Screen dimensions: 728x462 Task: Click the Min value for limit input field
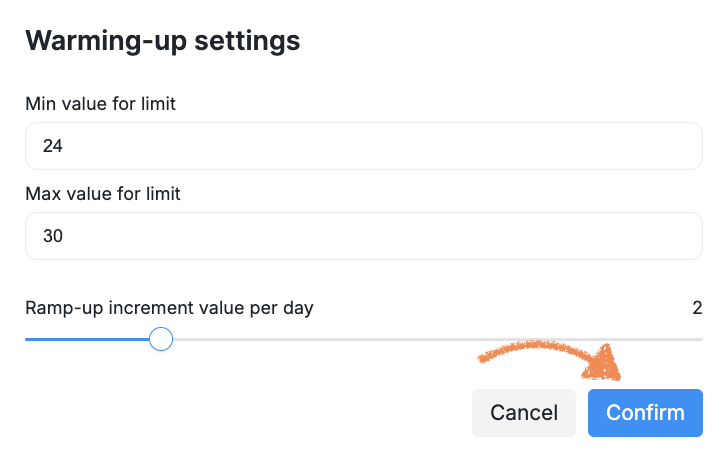coord(363,146)
